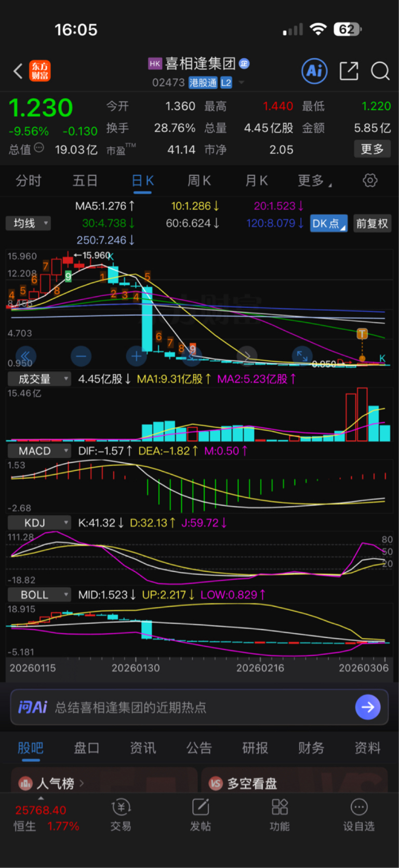
Task: Select the 日K chart tab
Action: [x=142, y=180]
